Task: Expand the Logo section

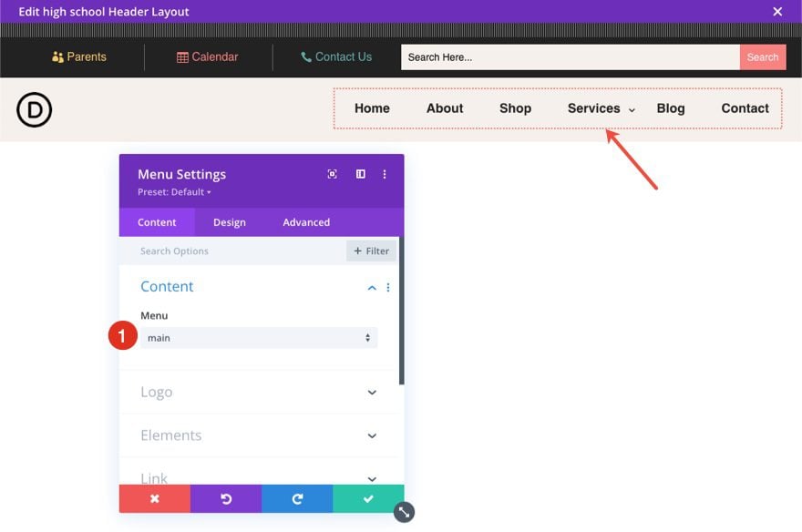Action: point(259,392)
